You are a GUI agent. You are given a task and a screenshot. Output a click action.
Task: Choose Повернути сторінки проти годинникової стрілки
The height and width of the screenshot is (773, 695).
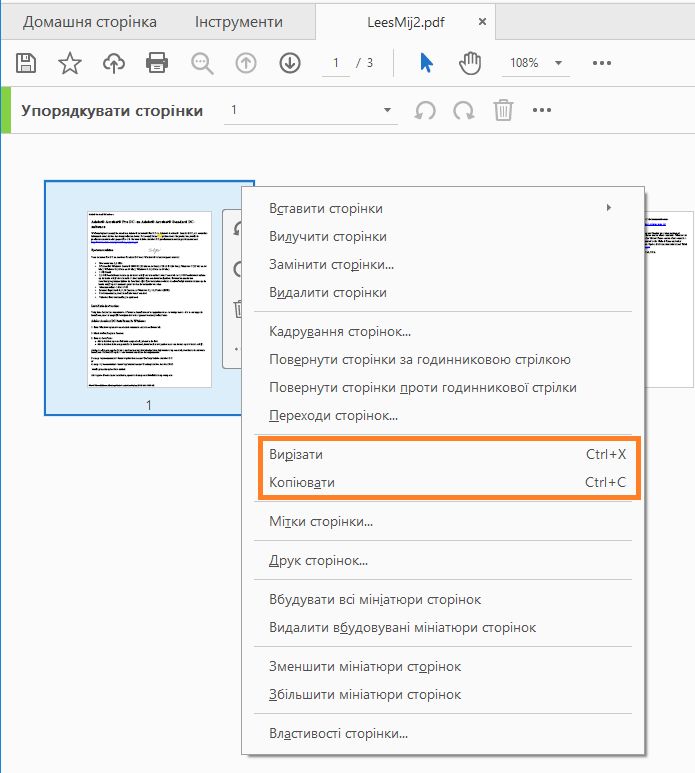pos(443,388)
